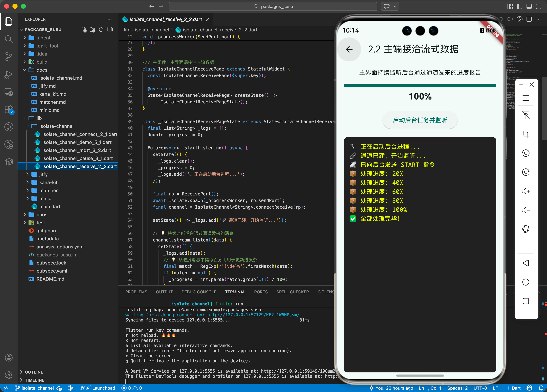The image size is (547, 392).
Task: Open the Extensions view
Action: pyautogui.click(x=9, y=109)
